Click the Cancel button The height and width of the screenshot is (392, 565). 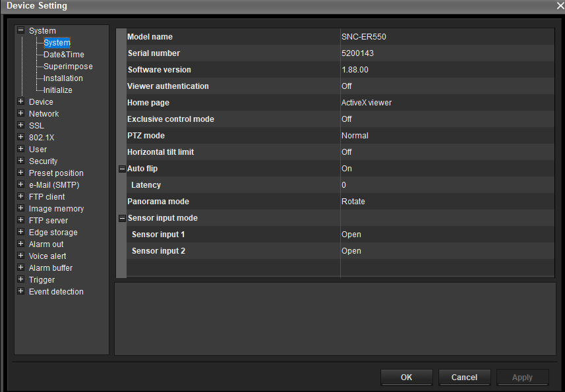[x=464, y=378]
